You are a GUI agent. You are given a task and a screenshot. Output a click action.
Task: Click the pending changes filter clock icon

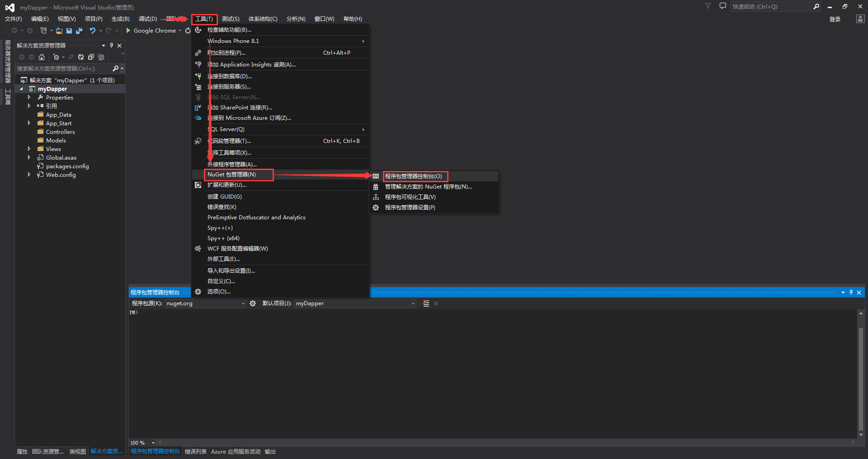(x=56, y=57)
